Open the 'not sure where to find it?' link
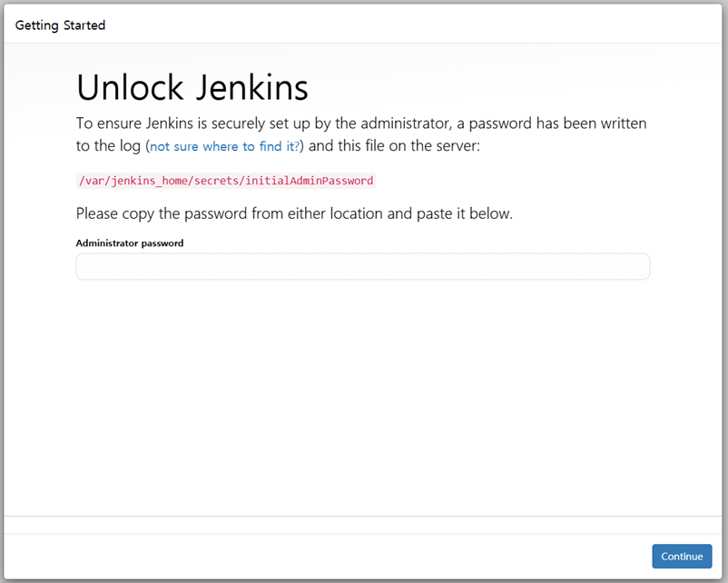The height and width of the screenshot is (583, 728). coord(225,146)
